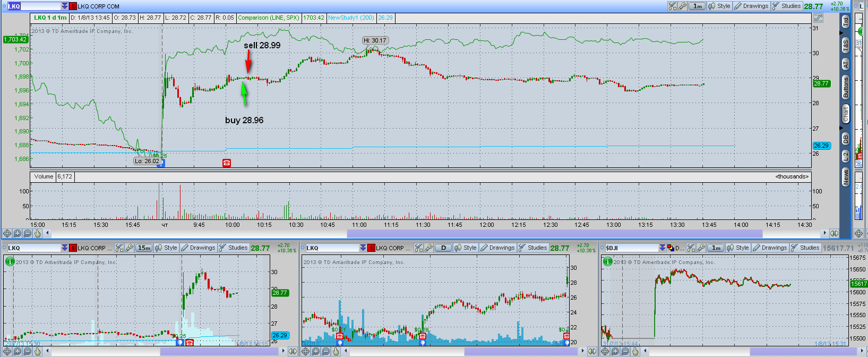Click the wavy-line icon above the price axis
The width and height of the screenshot is (868, 357).
tap(818, 18)
